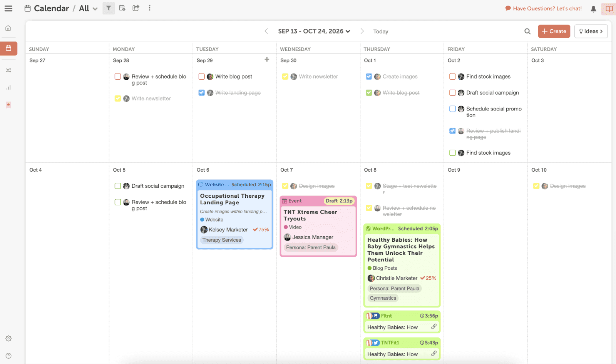Click the Create button
Viewport: 616px width, 364px height.
(x=554, y=32)
